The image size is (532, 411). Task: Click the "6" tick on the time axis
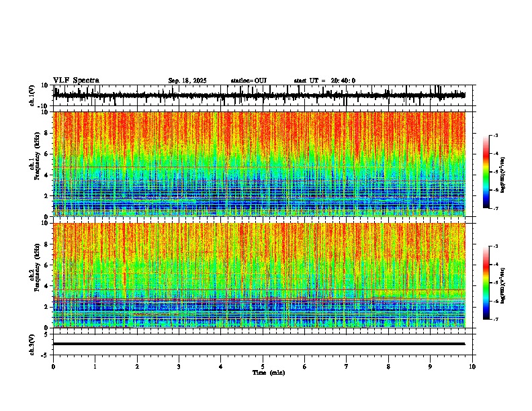point(305,367)
